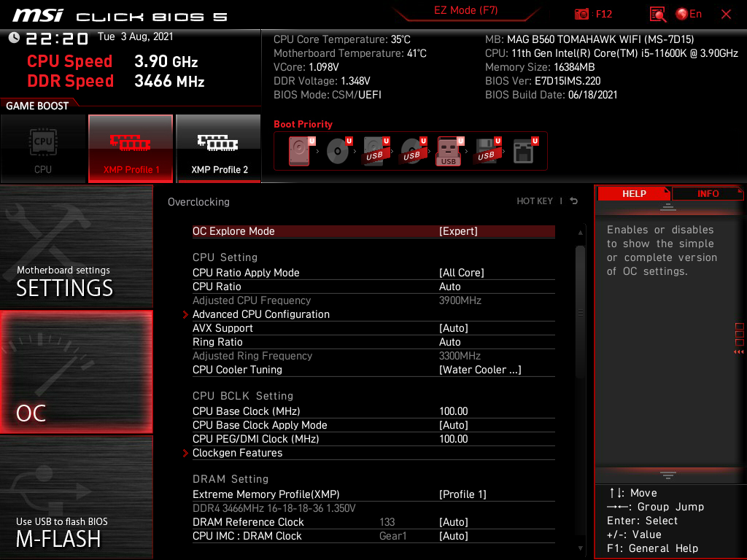This screenshot has height=560, width=747.
Task: Change AVX Support Auto option
Action: tap(373, 328)
